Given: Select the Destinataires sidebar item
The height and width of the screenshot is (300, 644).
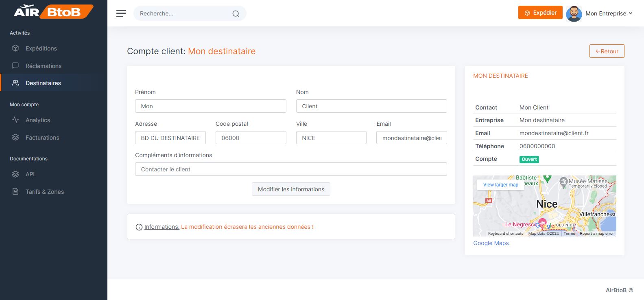Looking at the screenshot, I should click(43, 83).
